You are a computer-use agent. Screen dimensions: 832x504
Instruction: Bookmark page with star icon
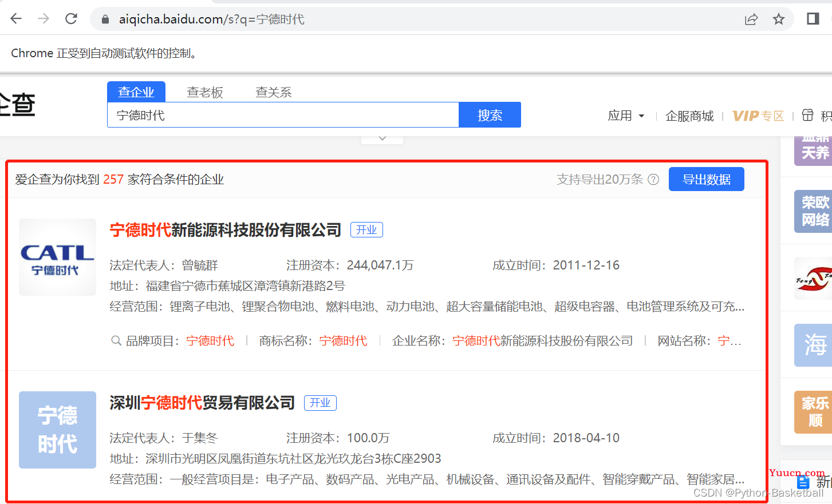click(779, 19)
